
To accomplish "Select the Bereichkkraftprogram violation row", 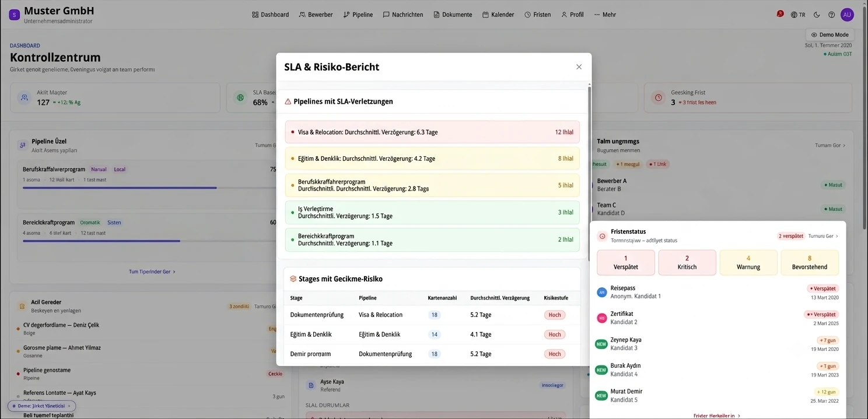I will tap(432, 240).
